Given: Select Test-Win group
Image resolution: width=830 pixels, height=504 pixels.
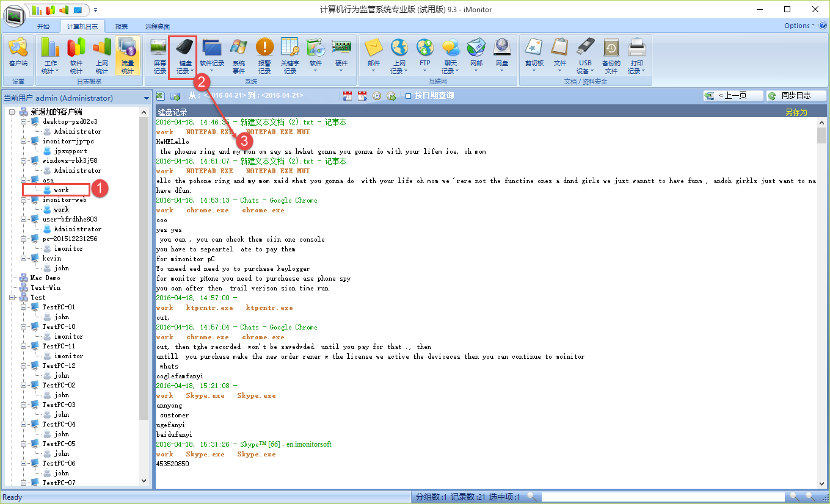Looking at the screenshot, I should pyautogui.click(x=45, y=287).
